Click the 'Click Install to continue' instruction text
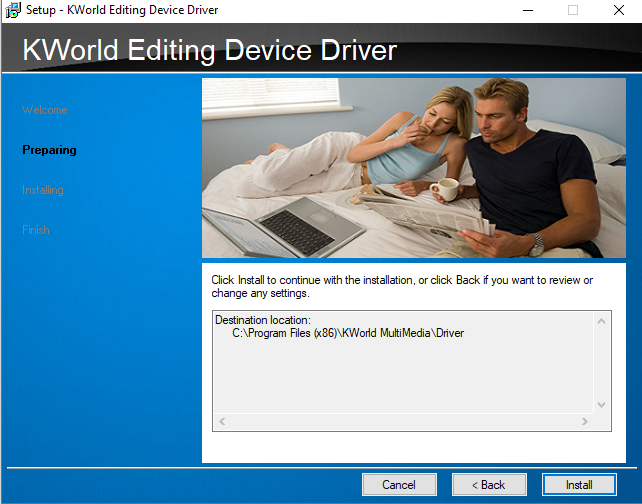Image resolution: width=642 pixels, height=504 pixels. [x=402, y=287]
